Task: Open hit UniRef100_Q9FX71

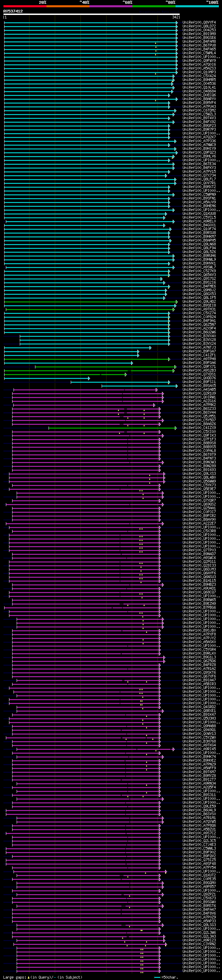Action: click(199, 367)
